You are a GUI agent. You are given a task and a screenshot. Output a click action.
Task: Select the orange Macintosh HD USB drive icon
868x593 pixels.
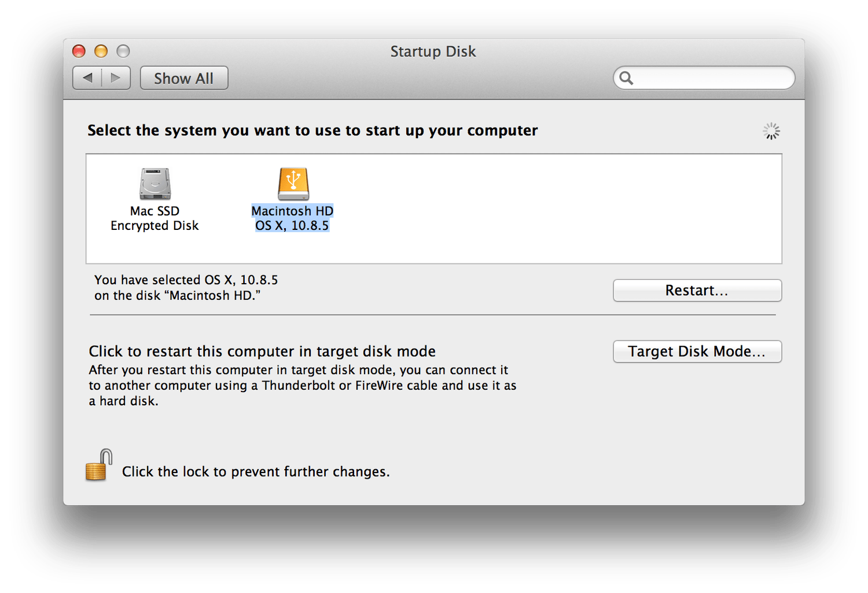(x=293, y=184)
